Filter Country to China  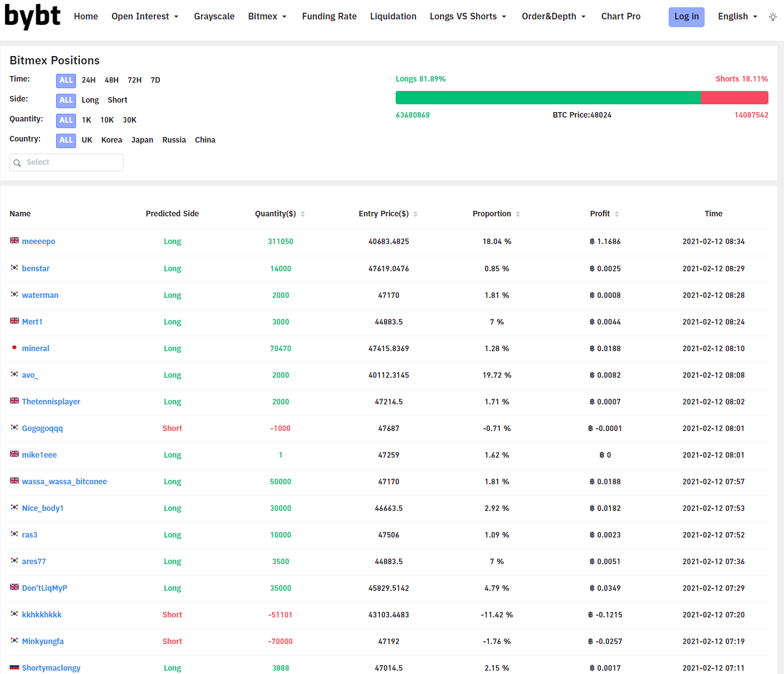pyautogui.click(x=205, y=140)
